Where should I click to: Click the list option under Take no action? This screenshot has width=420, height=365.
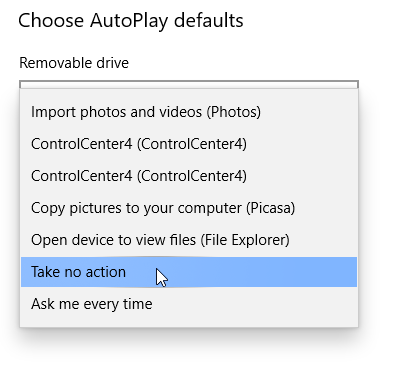pyautogui.click(x=189, y=304)
